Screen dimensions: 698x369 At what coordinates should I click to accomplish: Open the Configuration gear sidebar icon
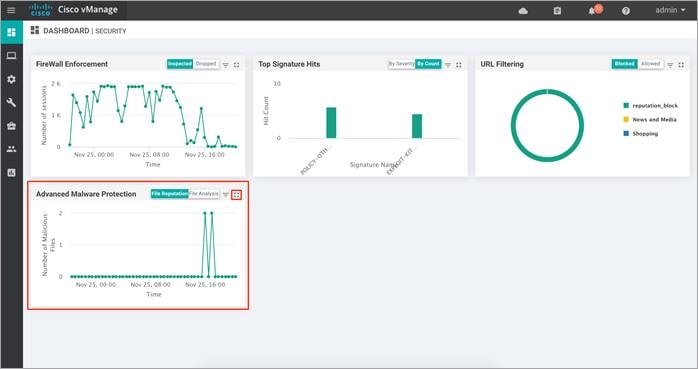click(12, 79)
